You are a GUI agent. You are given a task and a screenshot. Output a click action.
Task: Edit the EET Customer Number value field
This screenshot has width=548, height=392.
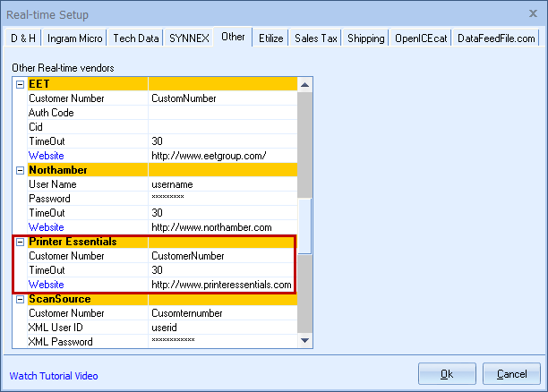(x=223, y=98)
